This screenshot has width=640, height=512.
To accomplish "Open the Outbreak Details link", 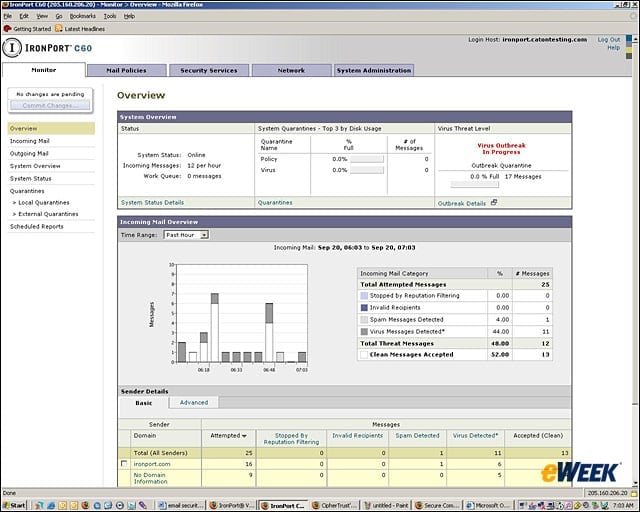I will tap(462, 203).
